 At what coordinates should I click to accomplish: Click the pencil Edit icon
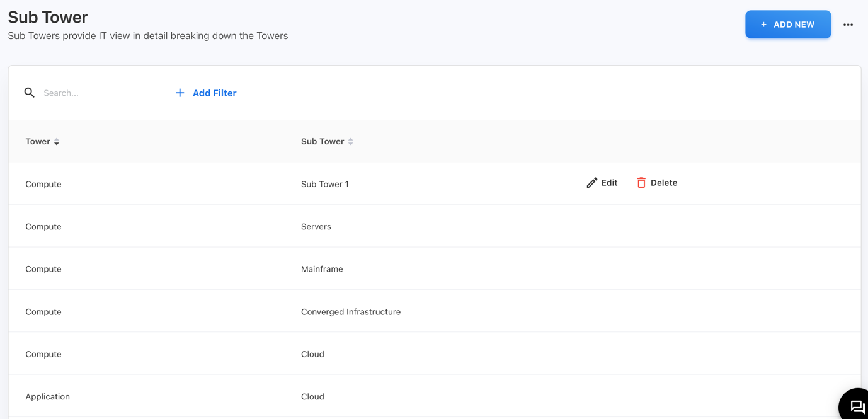tap(591, 183)
